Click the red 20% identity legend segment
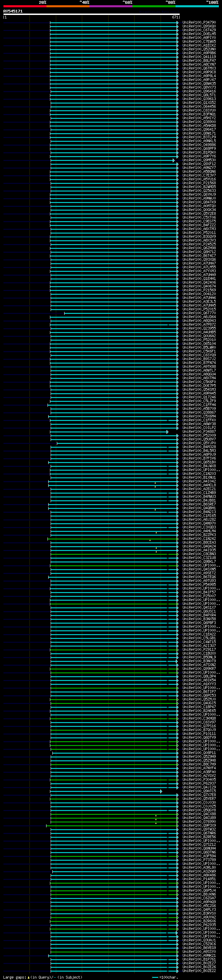222x980 pixels. [x=25, y=6]
